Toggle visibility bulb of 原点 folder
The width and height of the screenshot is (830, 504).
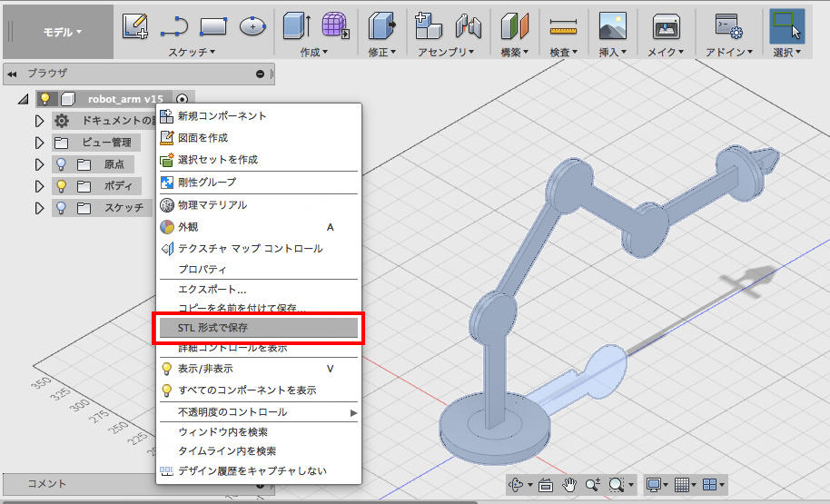61,164
